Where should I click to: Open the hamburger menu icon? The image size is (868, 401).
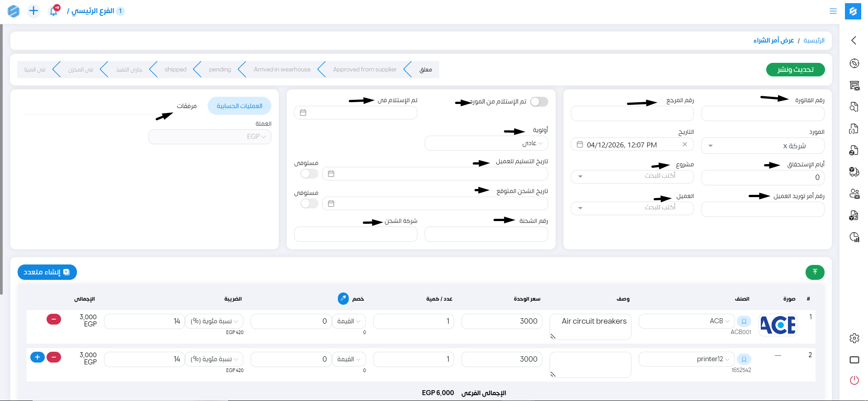click(833, 11)
